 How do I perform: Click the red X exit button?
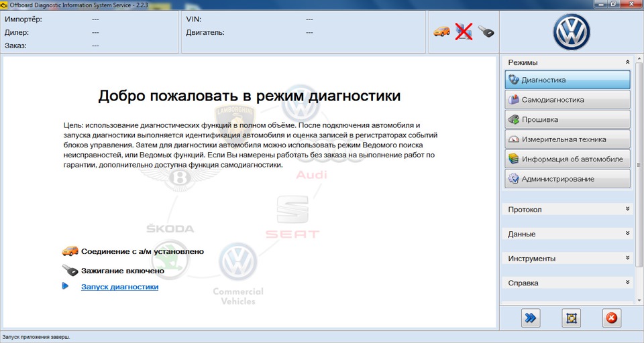[612, 318]
